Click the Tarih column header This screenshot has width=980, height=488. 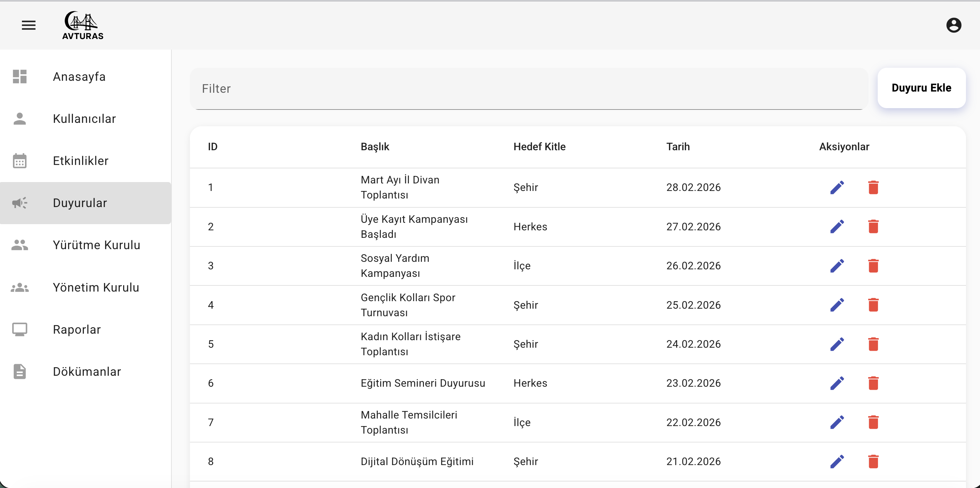click(678, 147)
